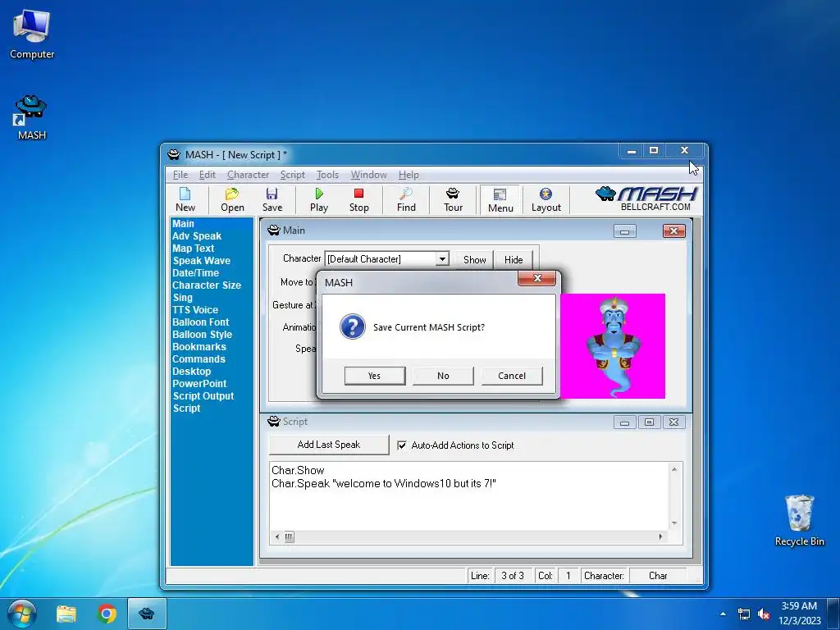Image resolution: width=840 pixels, height=630 pixels.
Task: Open the File menu
Action: [180, 175]
